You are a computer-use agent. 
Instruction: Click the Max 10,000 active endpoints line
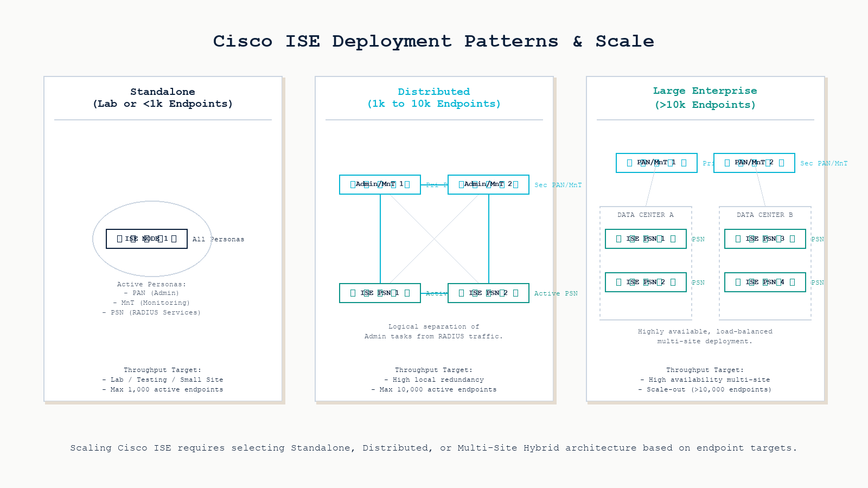[x=434, y=389]
